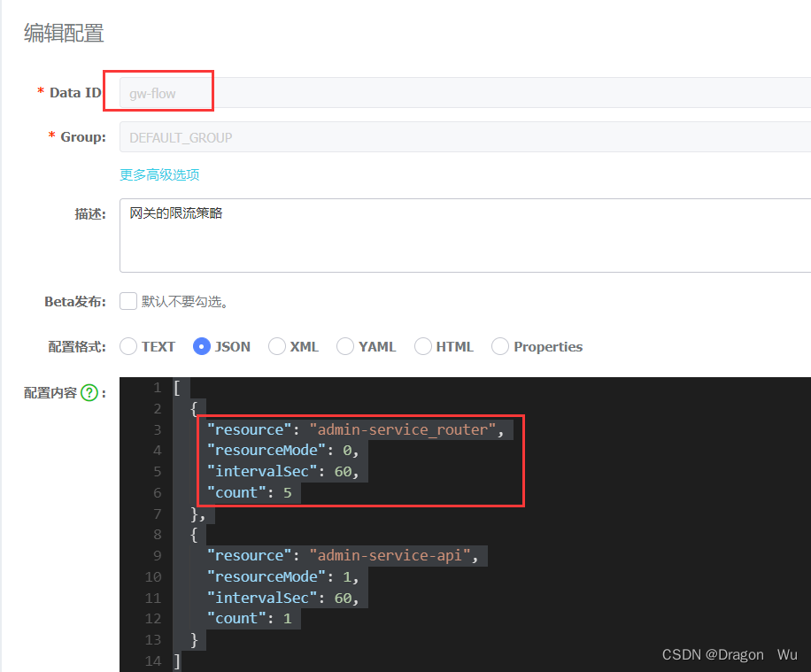This screenshot has height=672, width=811.
Task: Select the HTML configuration format
Action: click(423, 346)
